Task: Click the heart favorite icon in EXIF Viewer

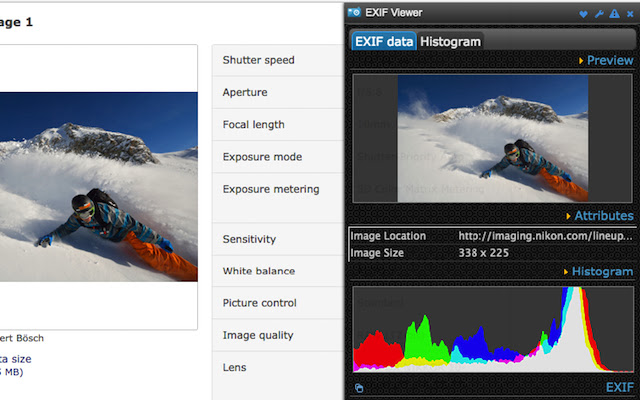Action: click(584, 13)
